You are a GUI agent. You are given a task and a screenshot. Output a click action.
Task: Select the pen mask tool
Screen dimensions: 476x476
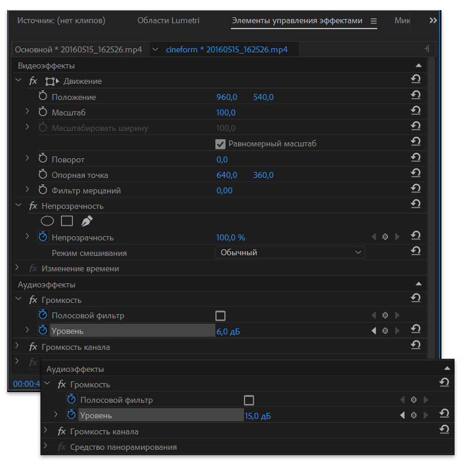pos(87,221)
